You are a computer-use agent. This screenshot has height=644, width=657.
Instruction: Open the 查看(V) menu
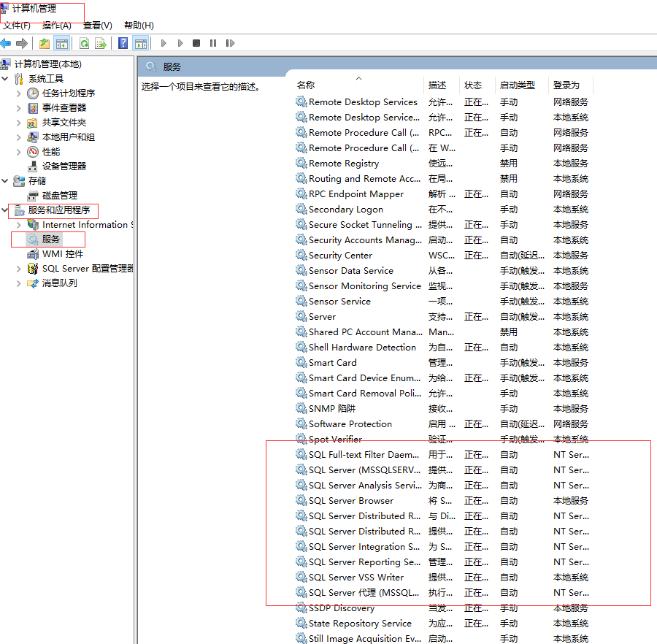point(98,26)
